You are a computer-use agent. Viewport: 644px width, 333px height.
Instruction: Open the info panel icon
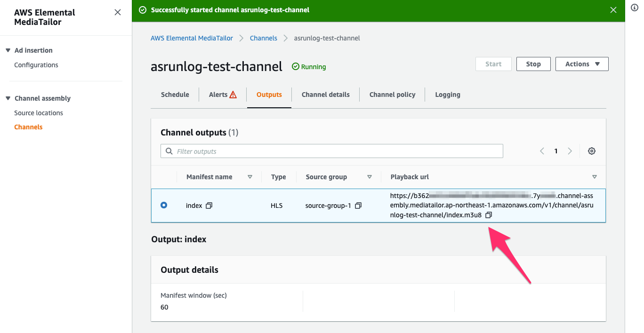pos(634,8)
